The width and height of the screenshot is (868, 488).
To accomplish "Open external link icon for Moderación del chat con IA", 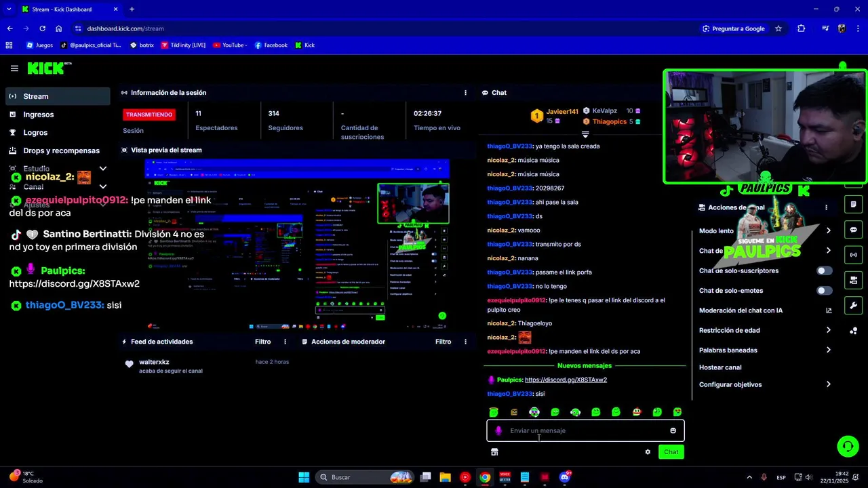I will [828, 310].
